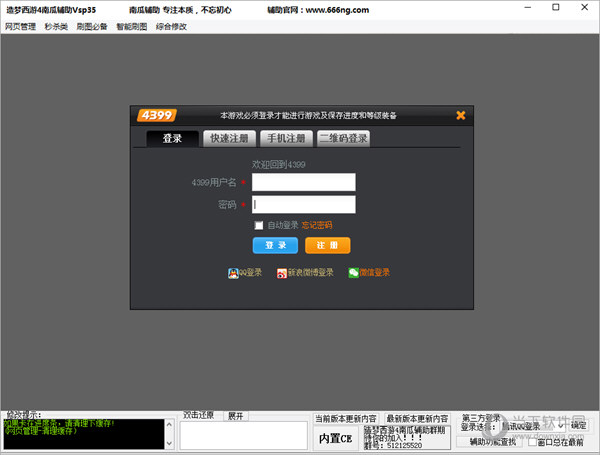
Task: Enable the 自动登录 checkbox
Action: [x=259, y=225]
